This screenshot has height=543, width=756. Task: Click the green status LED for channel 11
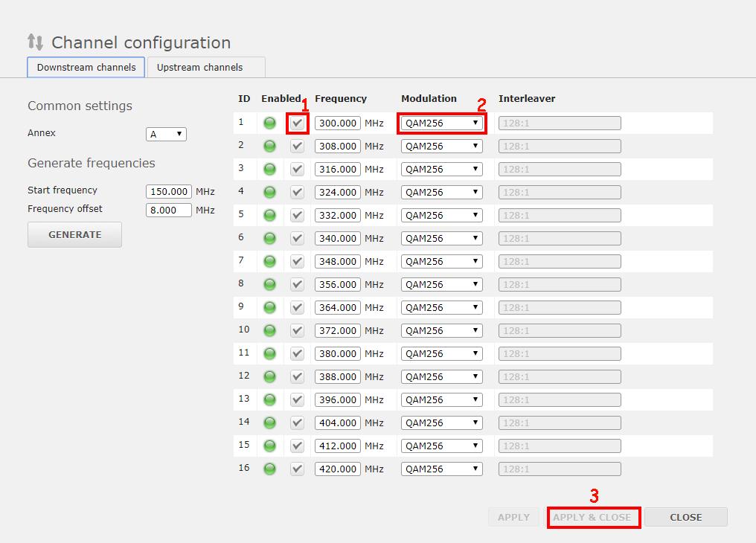[x=269, y=354]
